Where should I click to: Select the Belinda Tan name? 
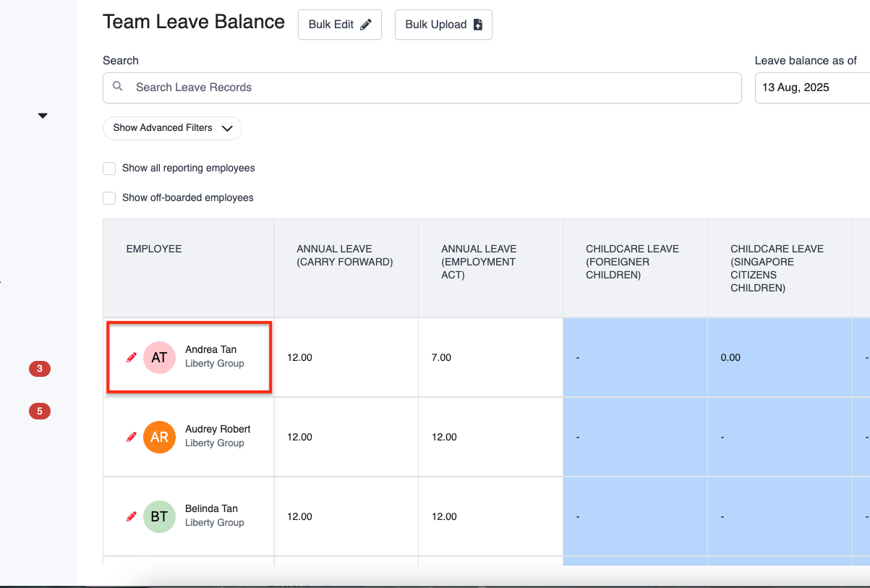[211, 509]
